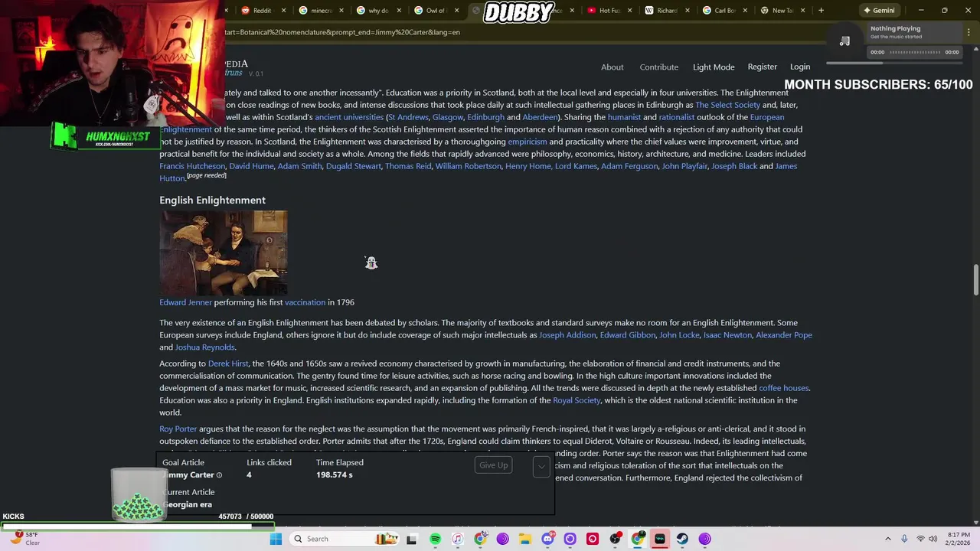The height and width of the screenshot is (551, 980).
Task: Click the Register link
Action: [762, 67]
